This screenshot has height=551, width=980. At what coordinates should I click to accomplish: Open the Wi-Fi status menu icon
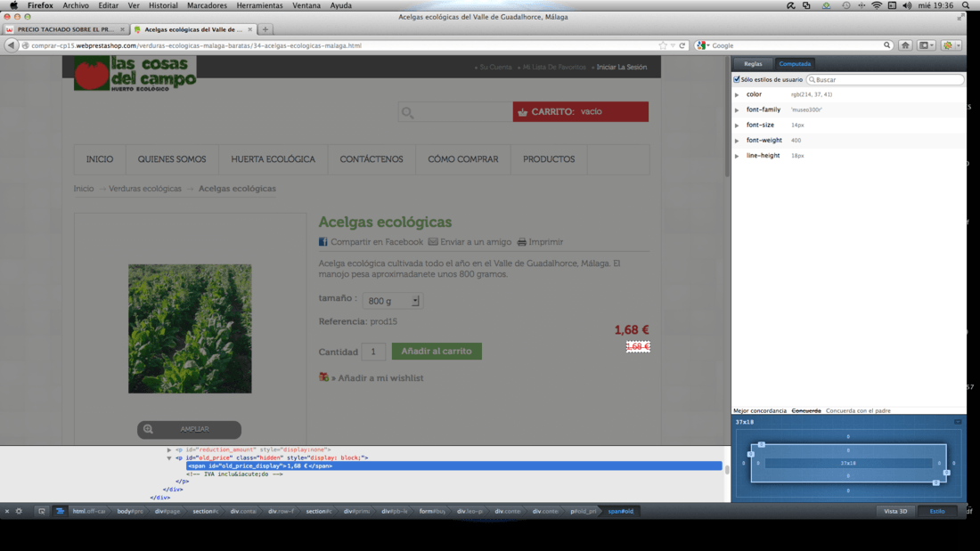(x=877, y=5)
